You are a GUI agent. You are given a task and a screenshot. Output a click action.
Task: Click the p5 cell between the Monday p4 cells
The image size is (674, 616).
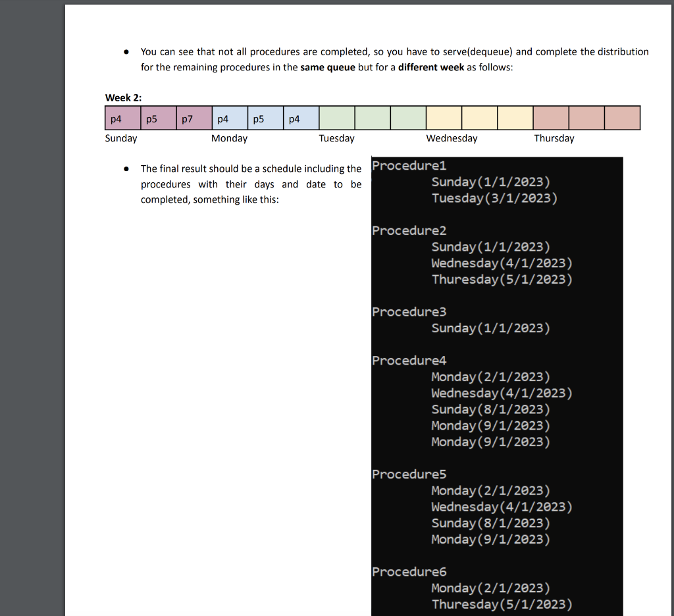(265, 117)
